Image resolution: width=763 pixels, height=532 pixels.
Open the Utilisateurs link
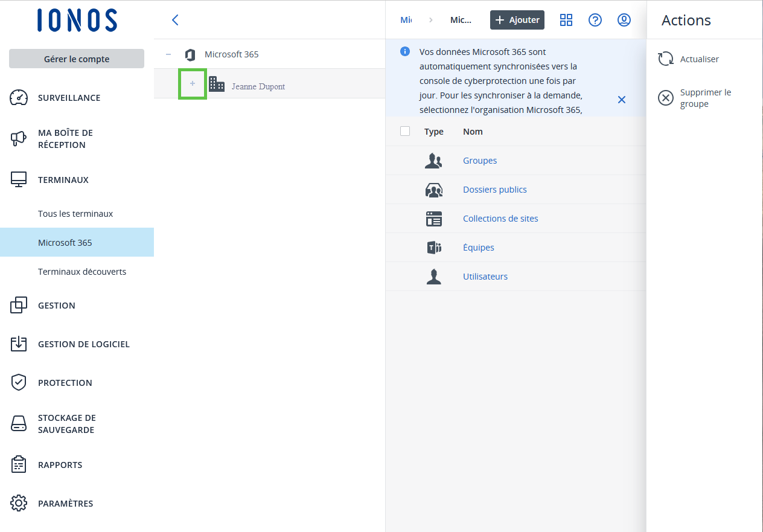point(485,277)
